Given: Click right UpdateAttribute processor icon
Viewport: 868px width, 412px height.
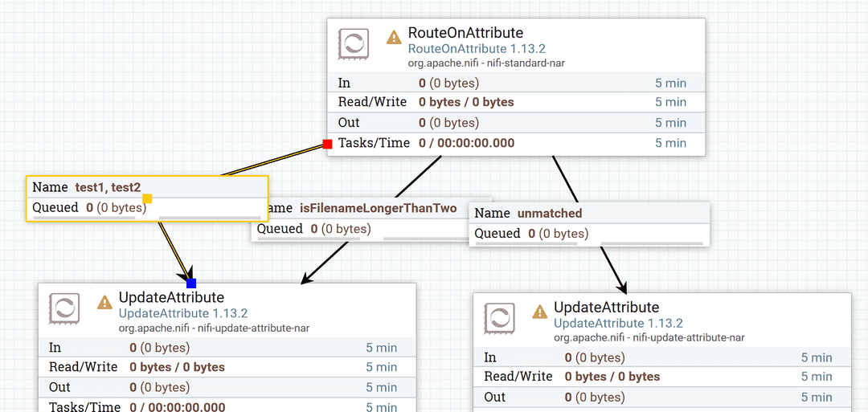Looking at the screenshot, I should click(x=499, y=318).
